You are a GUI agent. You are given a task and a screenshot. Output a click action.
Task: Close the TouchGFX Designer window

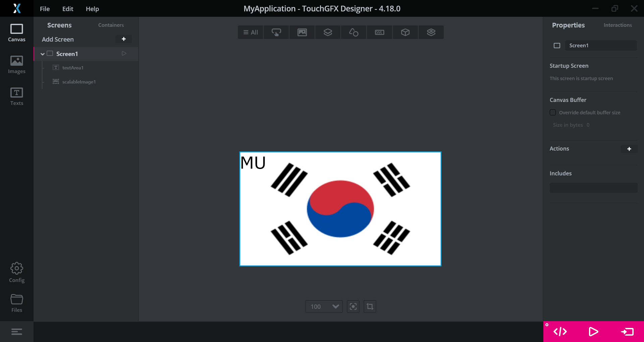click(634, 8)
